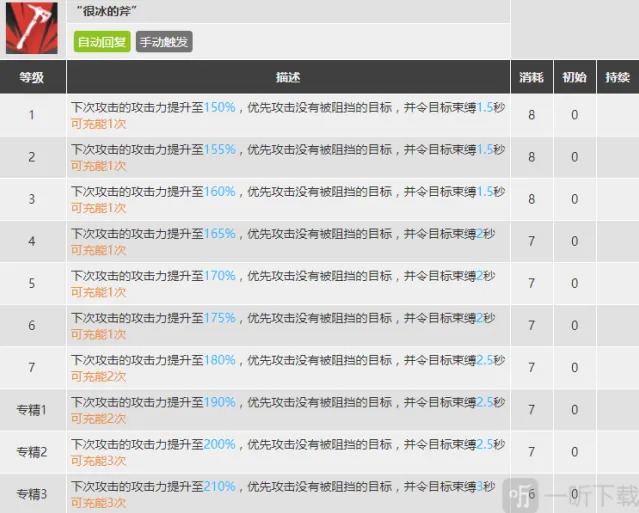Click the blue 210% value in 专精3 row
The image size is (639, 513).
point(220,486)
